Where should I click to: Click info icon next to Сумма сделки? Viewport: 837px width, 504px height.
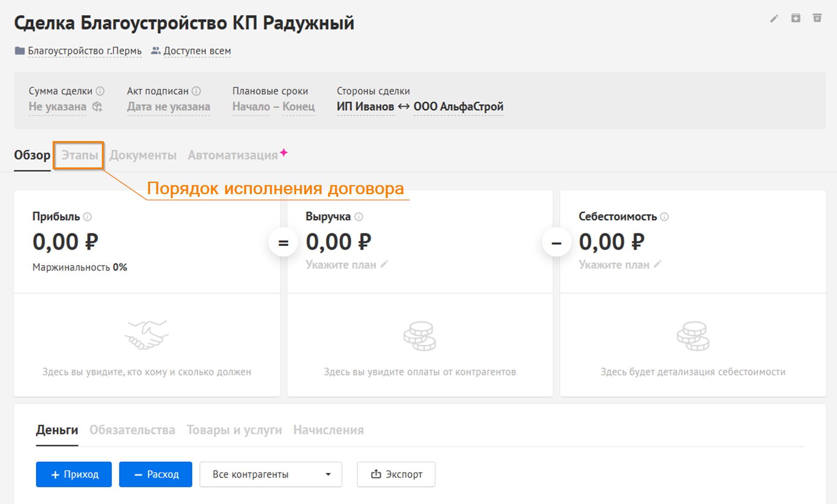(100, 91)
